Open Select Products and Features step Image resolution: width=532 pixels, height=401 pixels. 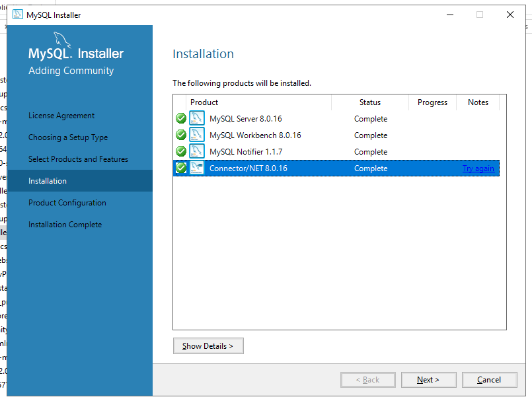[x=78, y=159]
